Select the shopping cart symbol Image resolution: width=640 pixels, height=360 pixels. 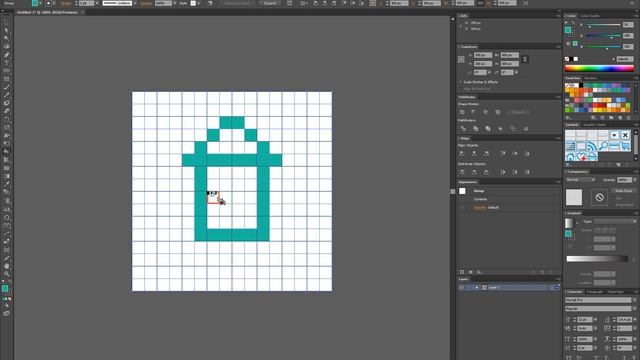click(x=625, y=146)
